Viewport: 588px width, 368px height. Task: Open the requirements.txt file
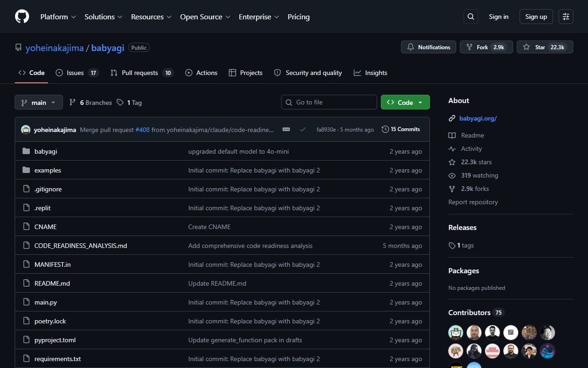pyautogui.click(x=58, y=359)
